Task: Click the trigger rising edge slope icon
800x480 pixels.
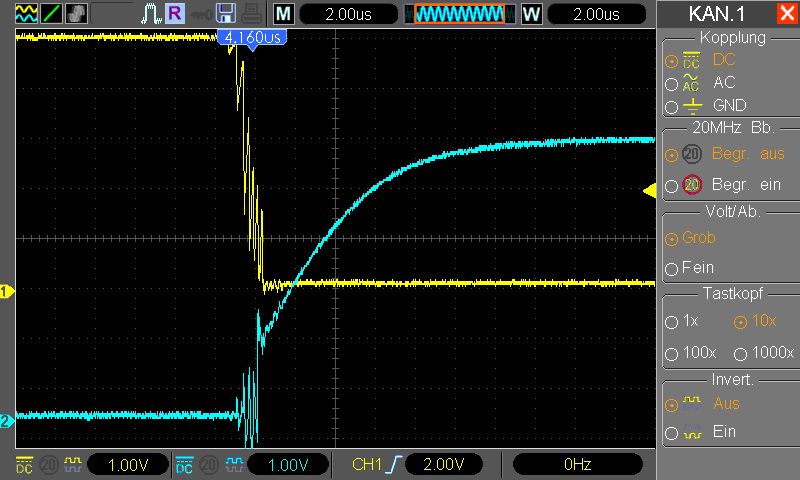Action: pyautogui.click(x=394, y=464)
